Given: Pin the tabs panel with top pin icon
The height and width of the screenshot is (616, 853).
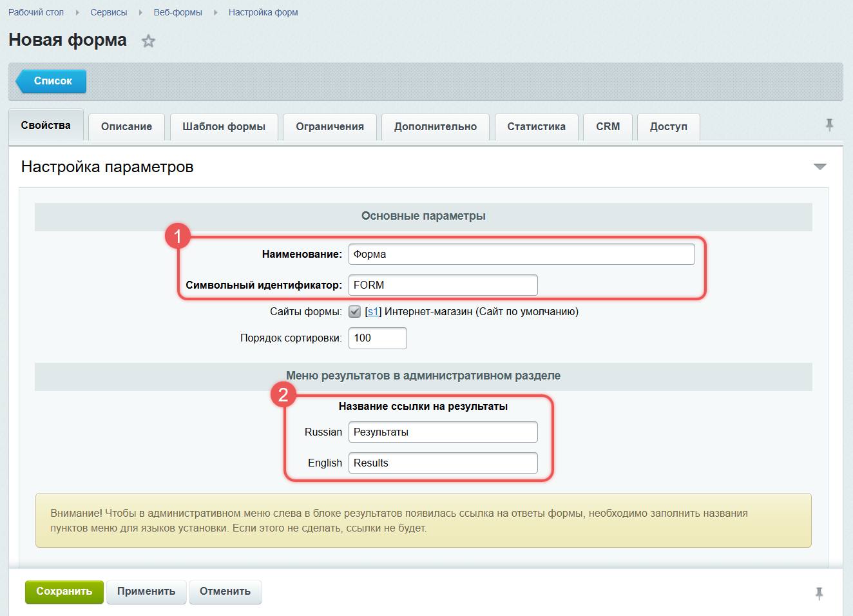Looking at the screenshot, I should click(829, 125).
